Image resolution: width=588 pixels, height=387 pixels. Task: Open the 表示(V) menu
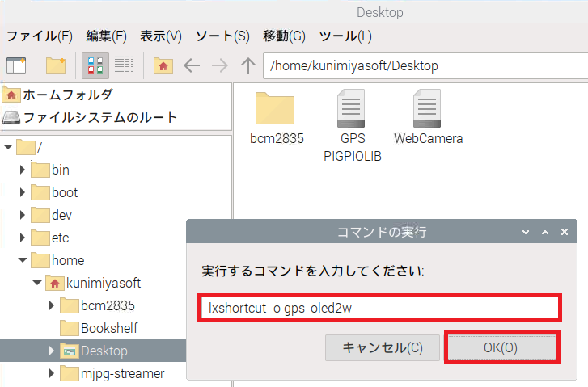[161, 36]
